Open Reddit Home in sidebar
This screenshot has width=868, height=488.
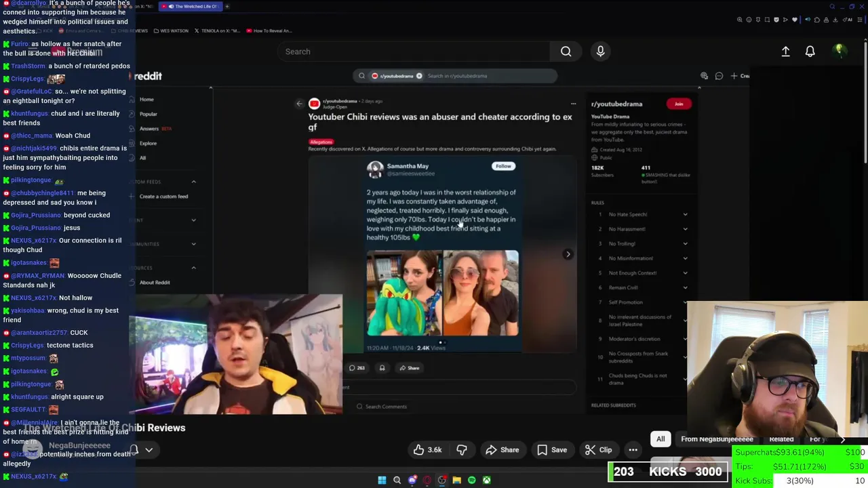pyautogui.click(x=146, y=100)
